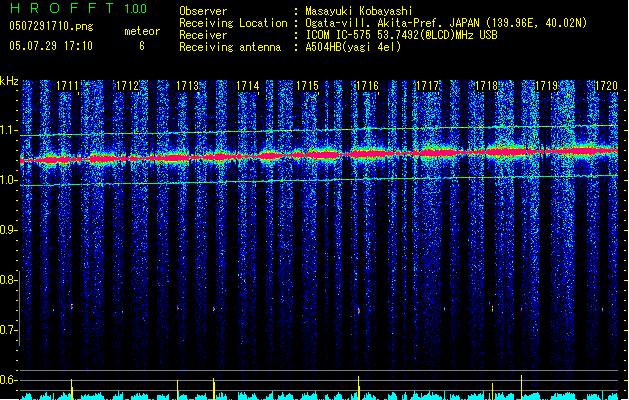
Task: Click the 1.0 kHz axis label
Action: pyautogui.click(x=8, y=180)
